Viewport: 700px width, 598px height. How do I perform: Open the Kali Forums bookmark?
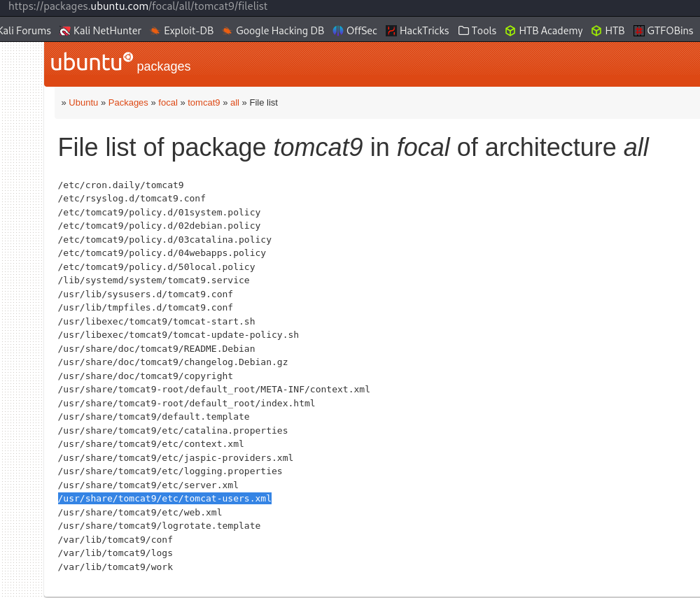click(x=25, y=31)
